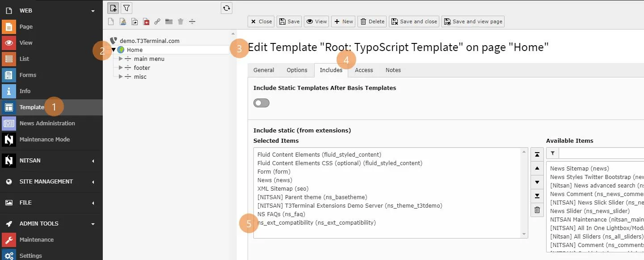Select Fluid Content Elements (fluid_styled_content) item
Image resolution: width=644 pixels, height=260 pixels.
pos(319,154)
